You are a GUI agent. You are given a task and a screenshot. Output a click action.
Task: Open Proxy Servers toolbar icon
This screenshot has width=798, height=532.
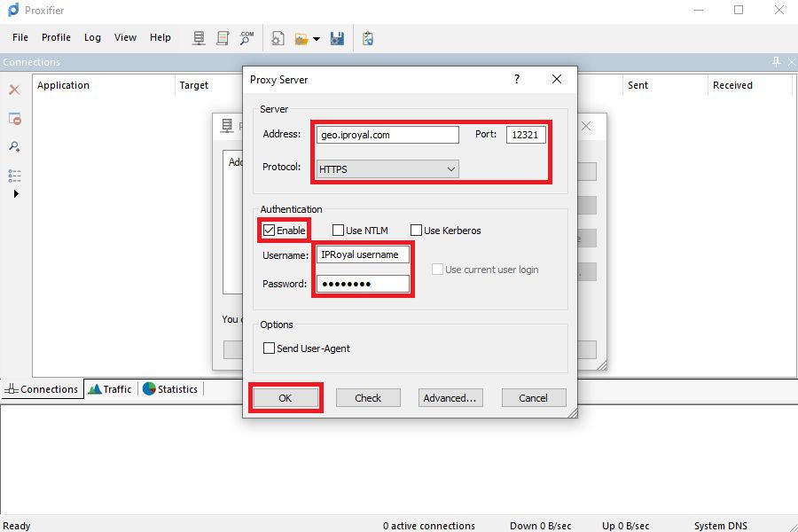pyautogui.click(x=199, y=38)
